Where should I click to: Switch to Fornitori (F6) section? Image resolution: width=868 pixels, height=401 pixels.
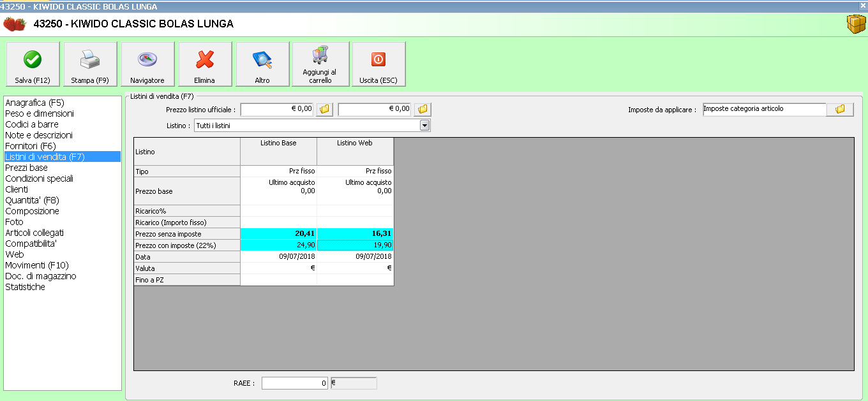[x=63, y=145]
